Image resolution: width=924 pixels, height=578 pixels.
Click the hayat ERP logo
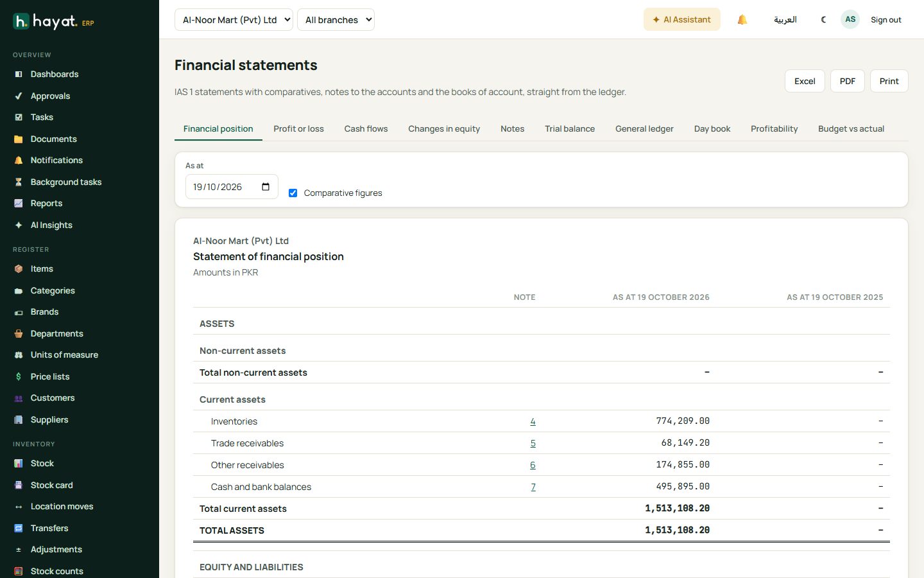54,21
